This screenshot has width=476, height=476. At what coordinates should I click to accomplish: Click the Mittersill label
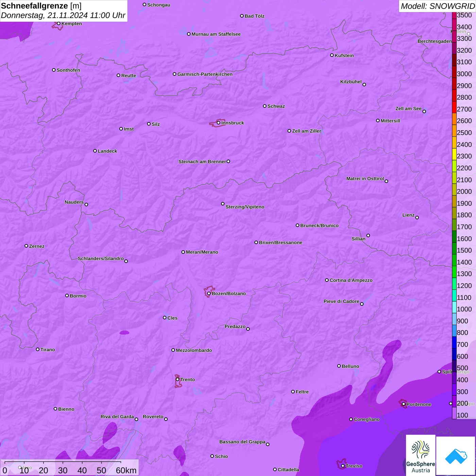[x=390, y=121]
